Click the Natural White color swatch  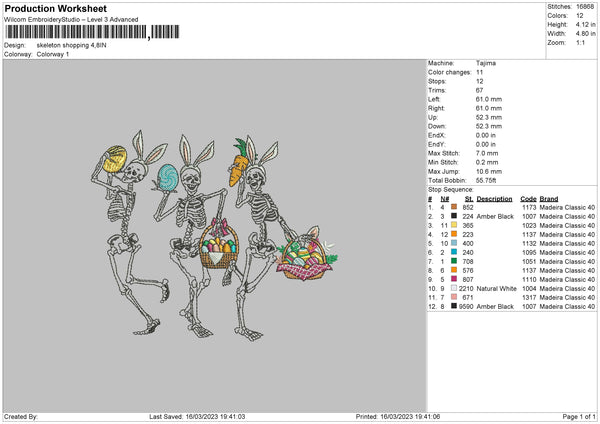pos(454,288)
